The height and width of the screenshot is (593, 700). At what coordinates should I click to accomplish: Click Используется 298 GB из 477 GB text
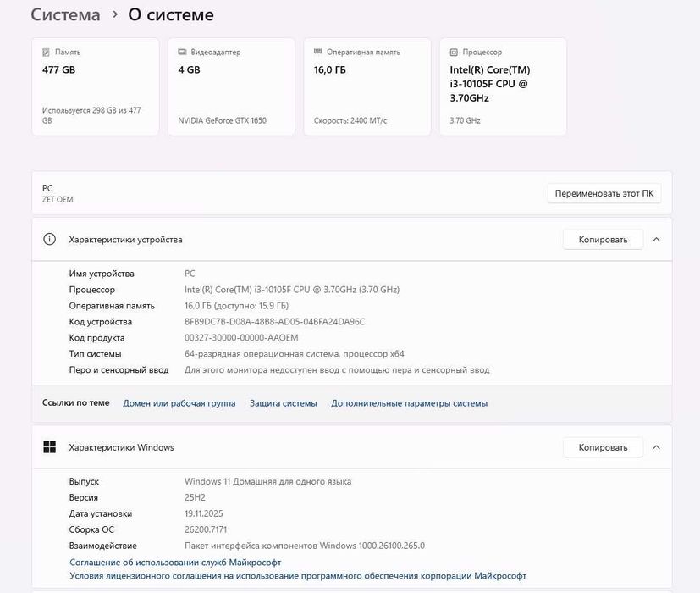click(91, 115)
